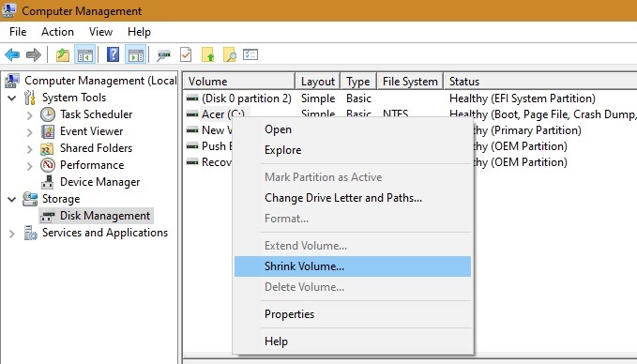Viewport: 637px width, 364px height.
Task: Click the Forward arrow toolbar icon
Action: click(34, 54)
